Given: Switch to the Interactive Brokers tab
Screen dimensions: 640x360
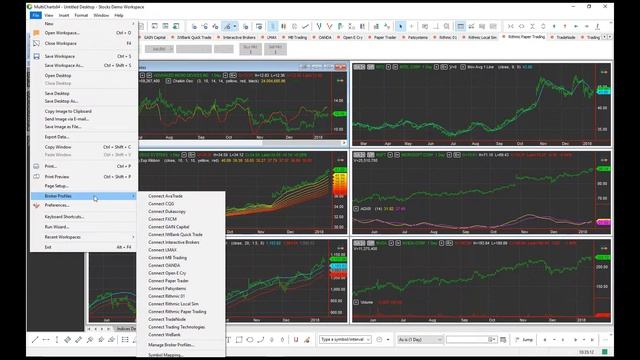Looking at the screenshot, I should 236,37.
